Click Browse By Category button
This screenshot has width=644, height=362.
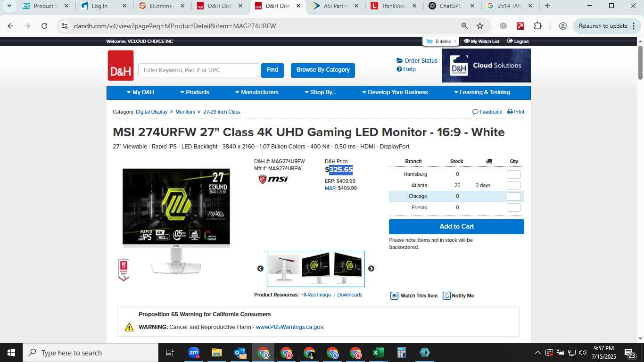pos(323,70)
